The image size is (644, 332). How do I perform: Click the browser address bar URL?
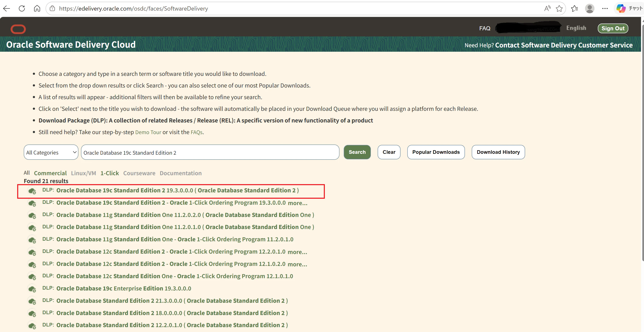coord(134,8)
